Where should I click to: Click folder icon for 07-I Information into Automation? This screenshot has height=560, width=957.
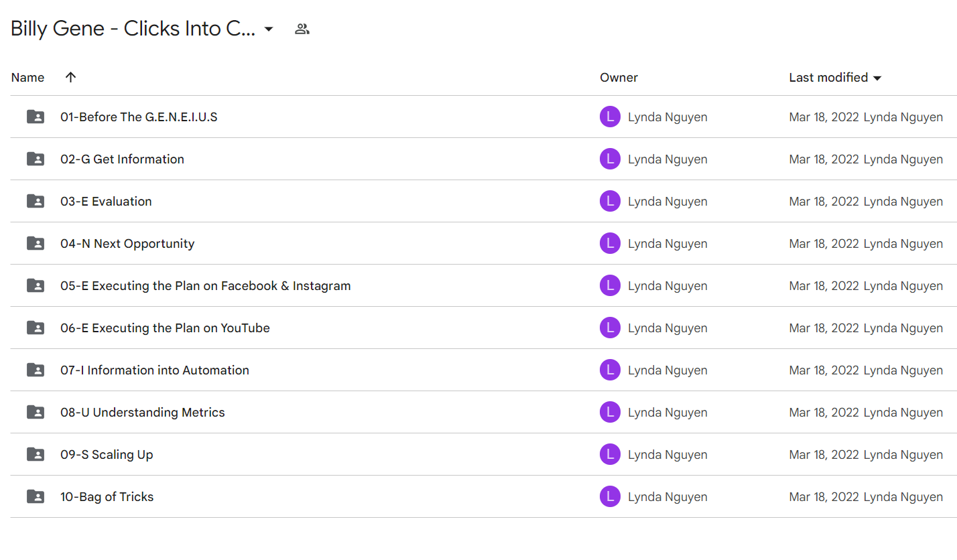pos(36,370)
